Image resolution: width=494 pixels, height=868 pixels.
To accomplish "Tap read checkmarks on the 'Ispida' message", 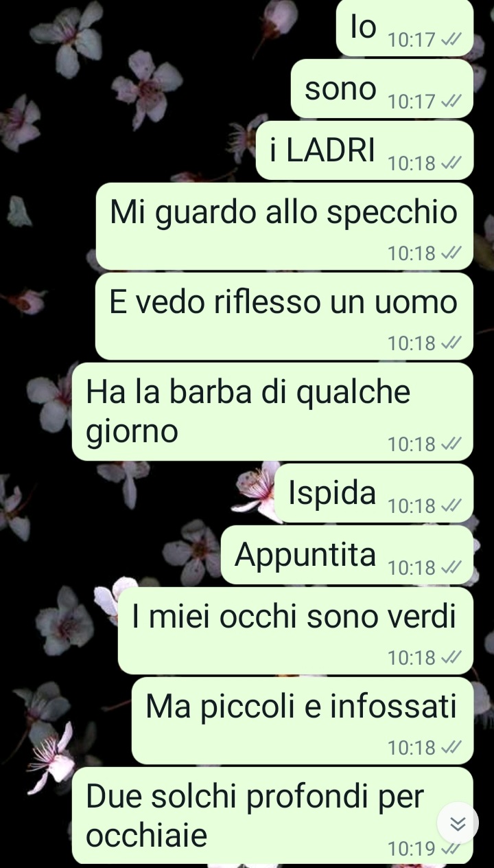I will 451,506.
